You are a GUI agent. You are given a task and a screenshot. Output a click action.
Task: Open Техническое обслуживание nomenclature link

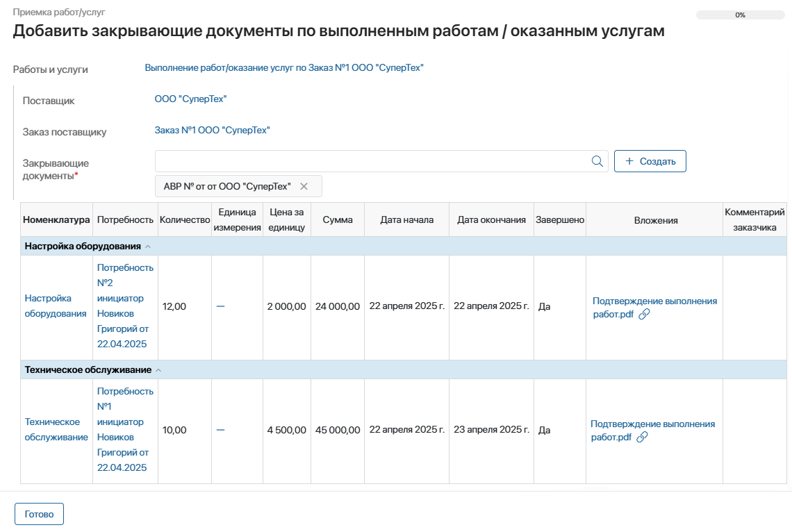coord(56,429)
